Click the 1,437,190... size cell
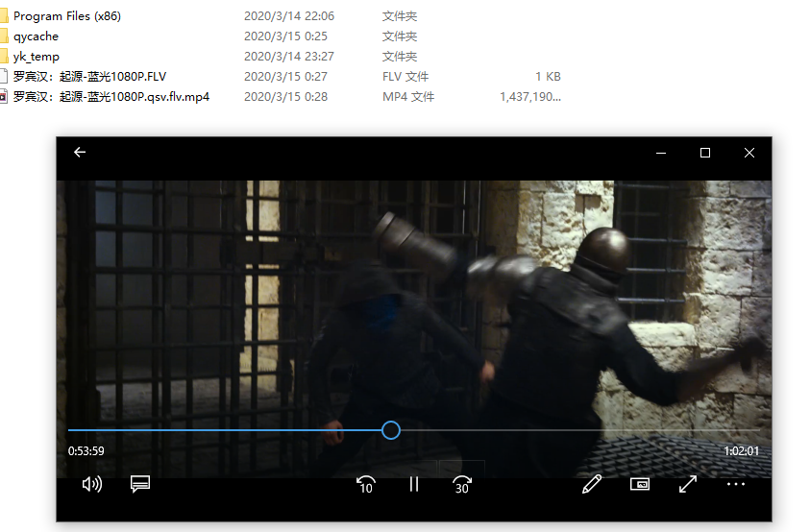810x532 pixels. coord(530,97)
